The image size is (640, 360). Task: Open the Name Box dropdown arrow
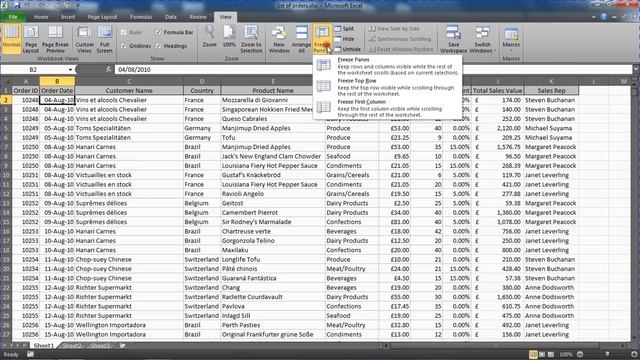pos(70,70)
